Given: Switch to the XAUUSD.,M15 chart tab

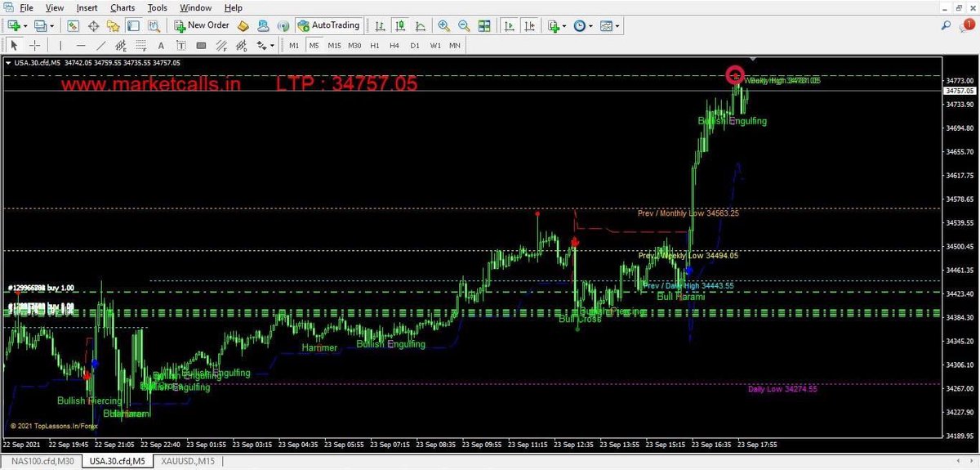Looking at the screenshot, I should click(x=188, y=463).
